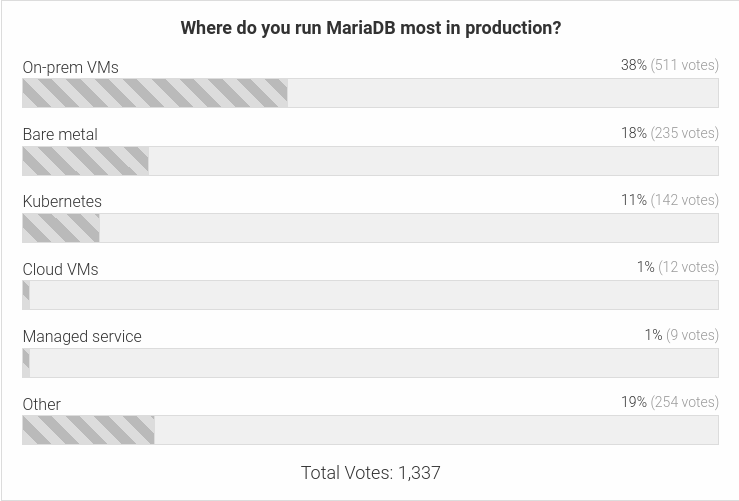Select the striped Kubernetes progress bar

click(x=61, y=228)
